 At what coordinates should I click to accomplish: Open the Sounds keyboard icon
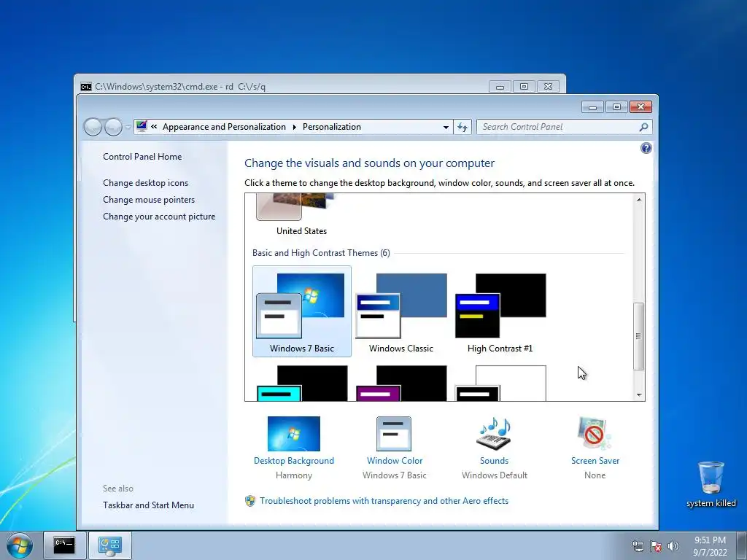[494, 434]
